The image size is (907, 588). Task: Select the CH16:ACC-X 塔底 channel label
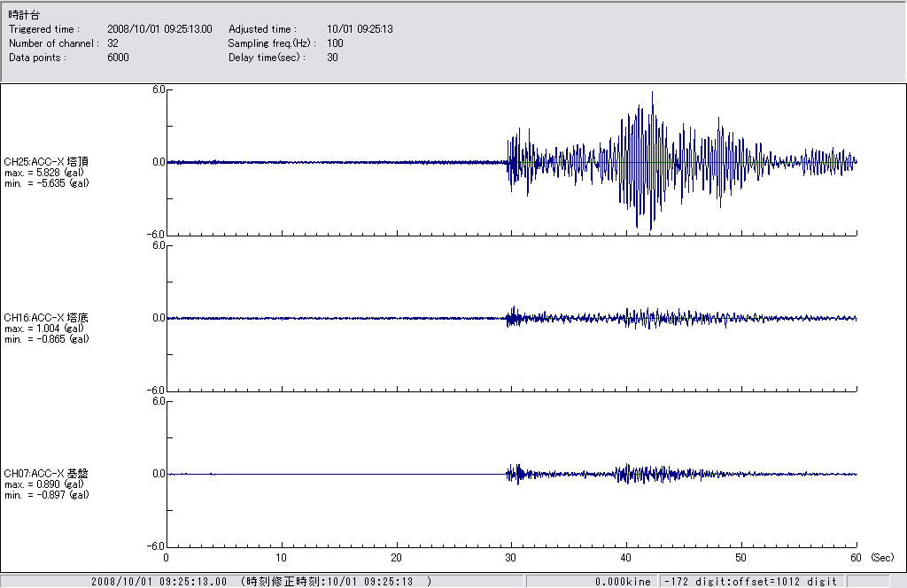[46, 317]
